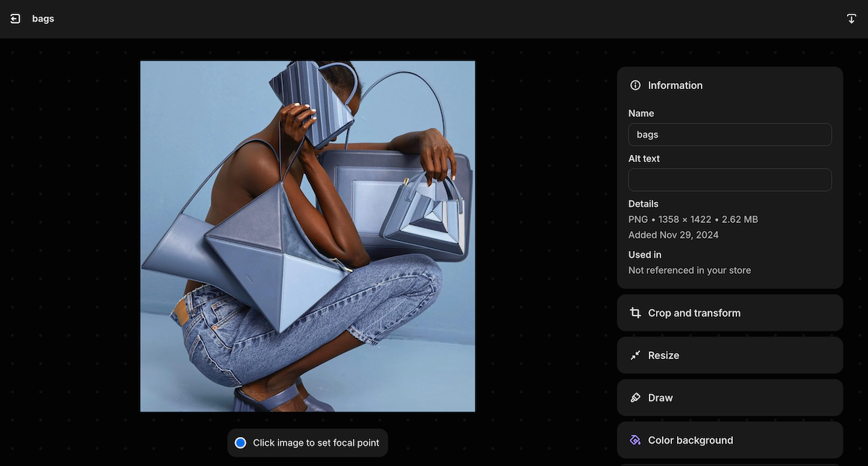Collapse the Information panel header
868x466 pixels.
coord(729,85)
